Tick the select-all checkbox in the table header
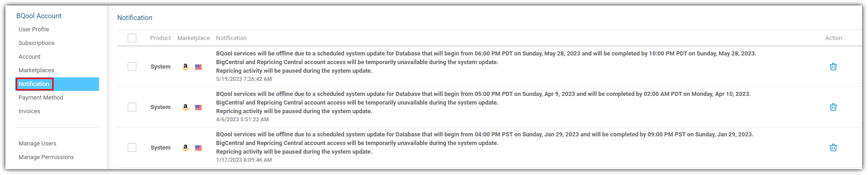The image size is (868, 175). [132, 38]
